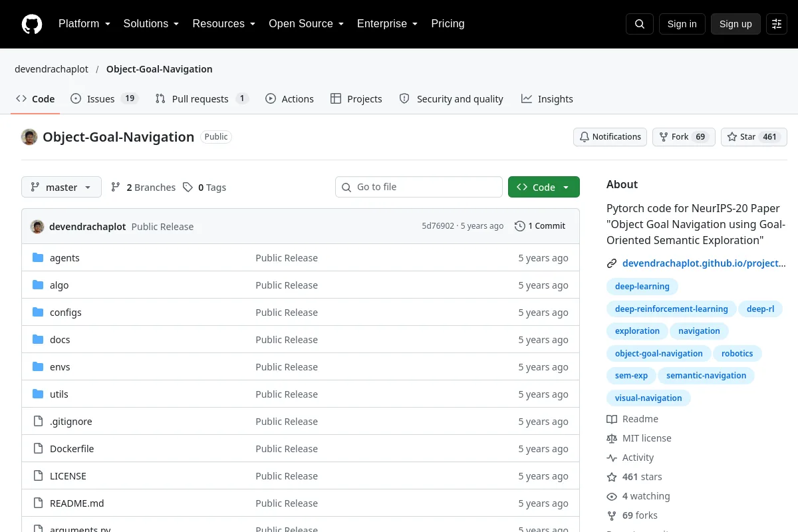The width and height of the screenshot is (798, 532).
Task: Select the exploration topic tag
Action: (637, 331)
